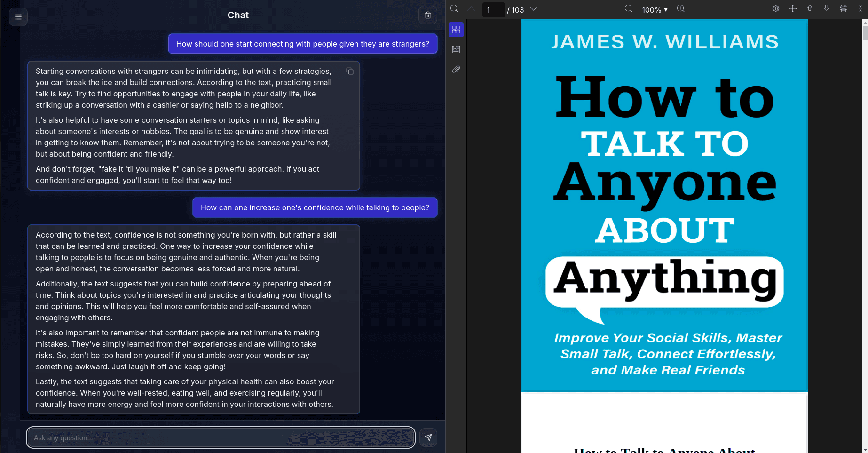Download the PDF document
The image size is (868, 453).
[x=827, y=9]
